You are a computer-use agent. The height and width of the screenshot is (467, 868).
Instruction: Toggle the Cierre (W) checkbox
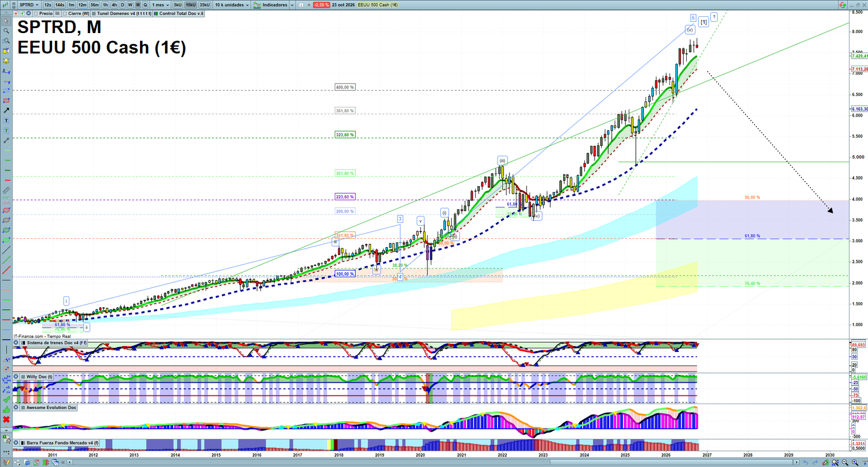[x=65, y=14]
